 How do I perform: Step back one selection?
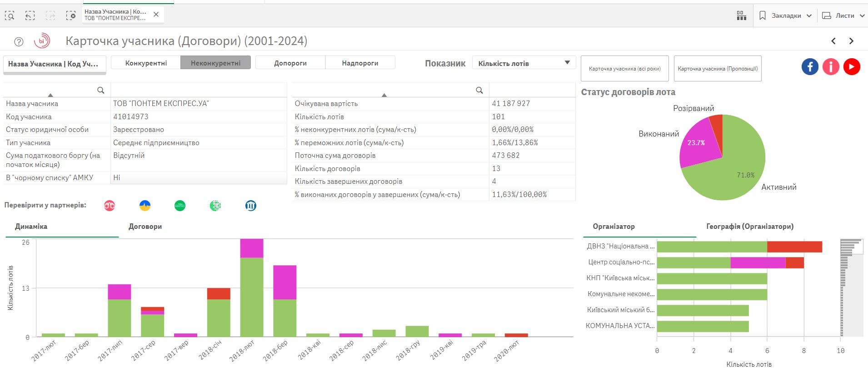point(30,16)
